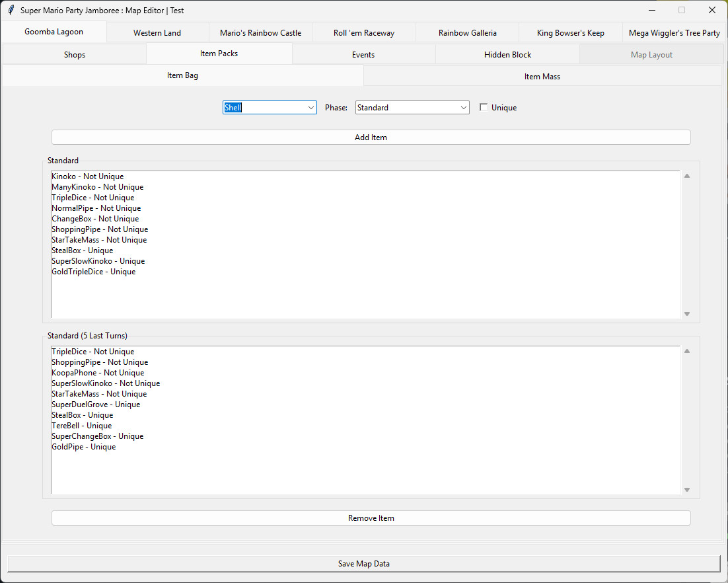Click the Remove Item button
This screenshot has height=583, width=728.
click(371, 518)
